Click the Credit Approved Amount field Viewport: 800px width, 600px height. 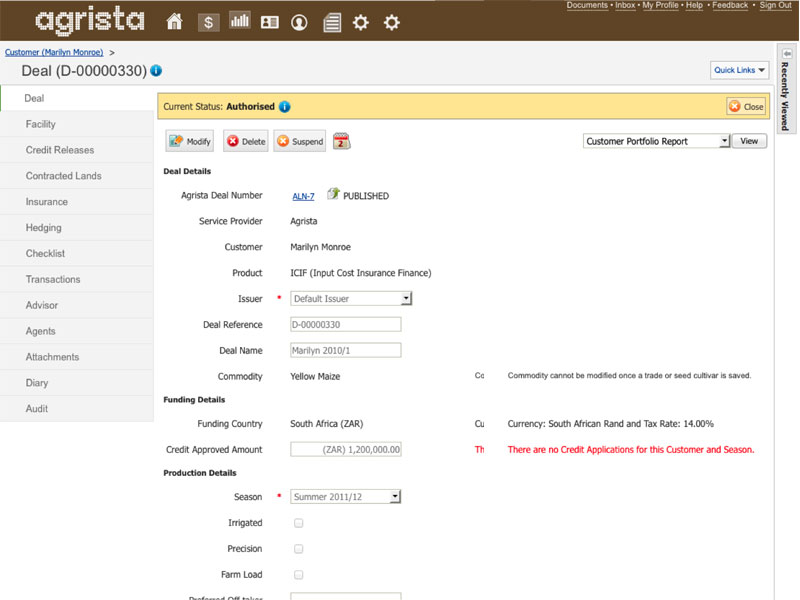point(345,449)
